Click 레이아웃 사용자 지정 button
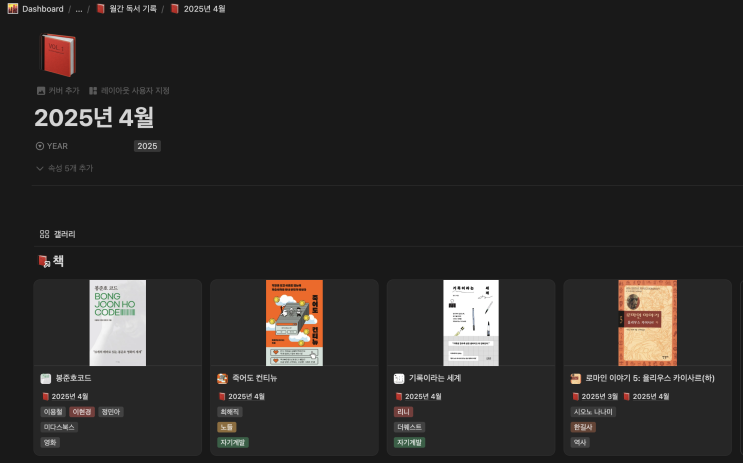 129,91
